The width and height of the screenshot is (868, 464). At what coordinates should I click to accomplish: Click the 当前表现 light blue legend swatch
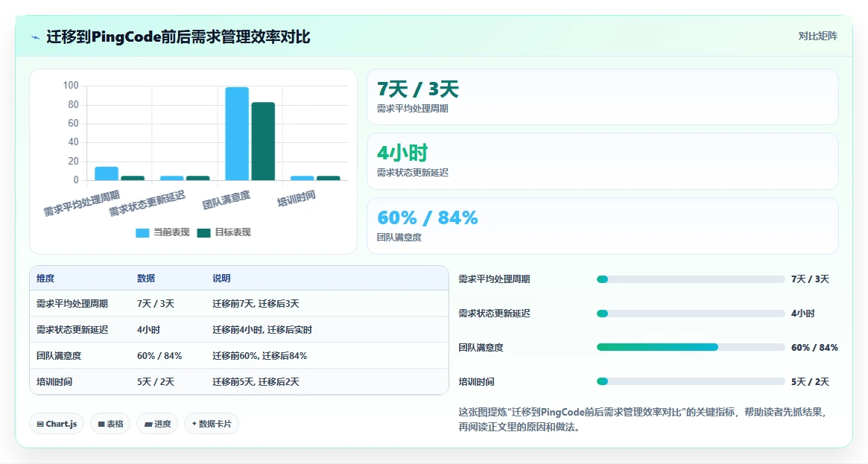tap(142, 233)
